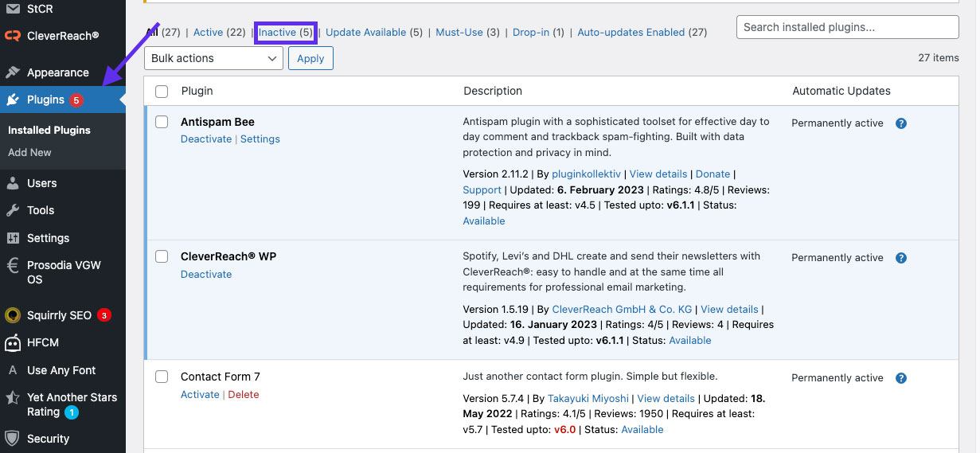Select the CleverReach WP checkbox
Screen dimensions: 980x453
click(x=162, y=256)
